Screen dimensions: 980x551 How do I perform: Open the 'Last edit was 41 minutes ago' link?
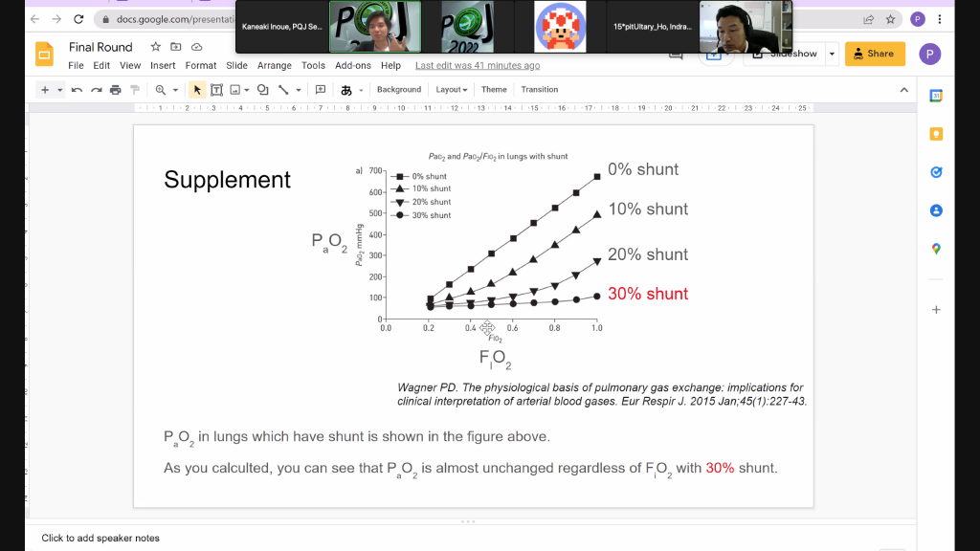(478, 66)
